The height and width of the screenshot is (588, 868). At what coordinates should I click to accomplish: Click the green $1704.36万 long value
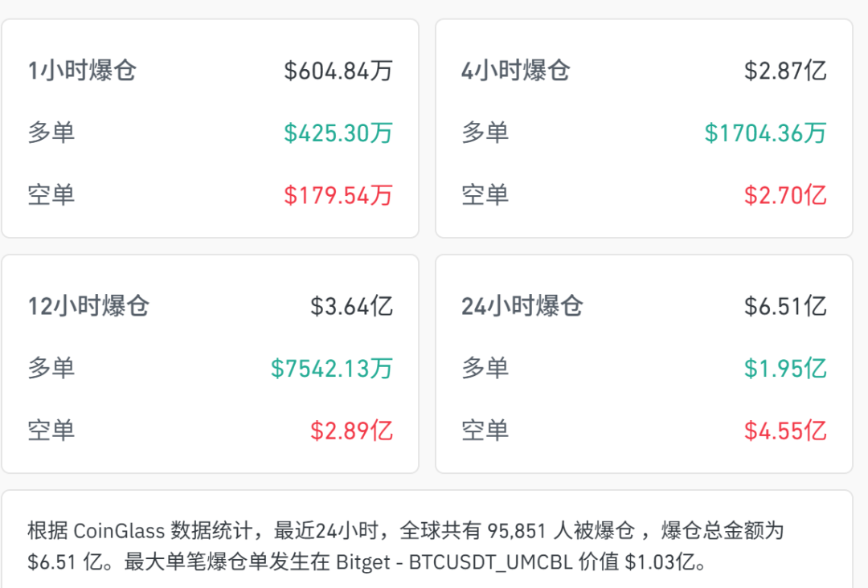(766, 133)
